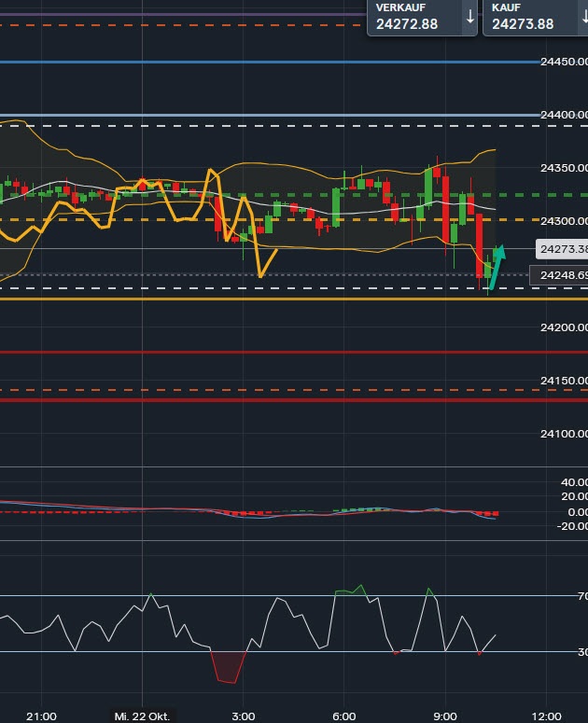Viewport: 588px width, 723px height.
Task: Select the orange dashed line near 24150
Action: (x=280, y=390)
